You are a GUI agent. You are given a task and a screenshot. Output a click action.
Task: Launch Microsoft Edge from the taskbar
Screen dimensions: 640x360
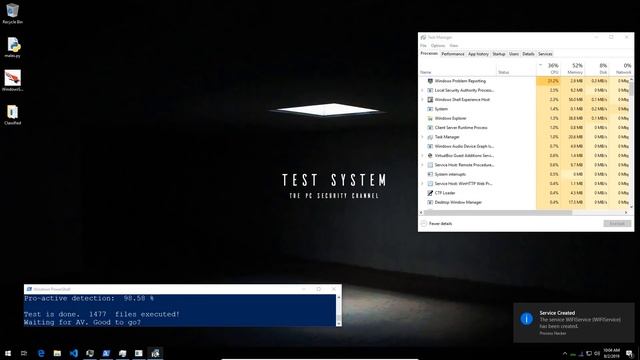coord(41,353)
